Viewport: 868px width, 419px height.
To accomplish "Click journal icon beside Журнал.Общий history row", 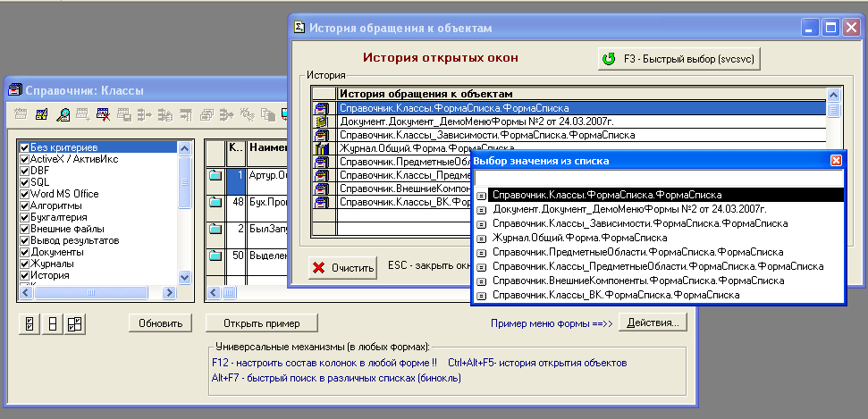I will pos(323,148).
